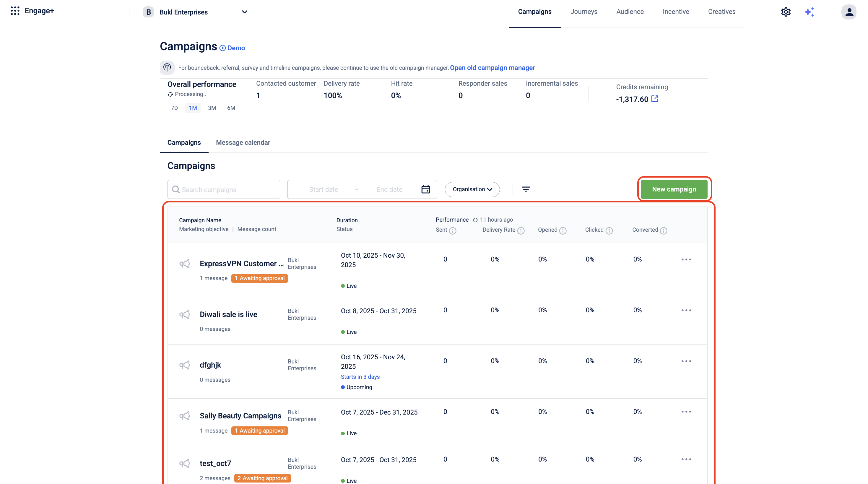This screenshot has width=868, height=484.
Task: Open more options for ExpressVPN campaign
Action: point(686,259)
